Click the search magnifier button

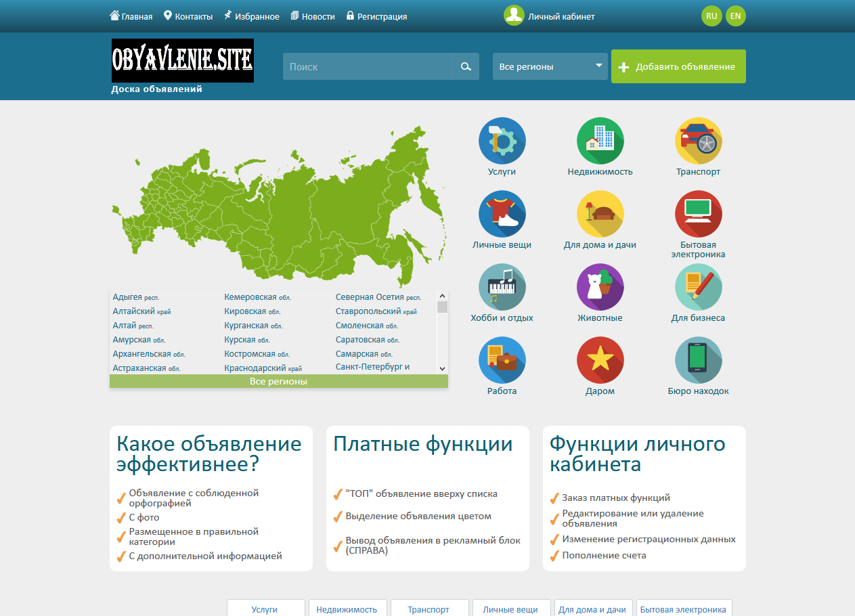[x=466, y=66]
